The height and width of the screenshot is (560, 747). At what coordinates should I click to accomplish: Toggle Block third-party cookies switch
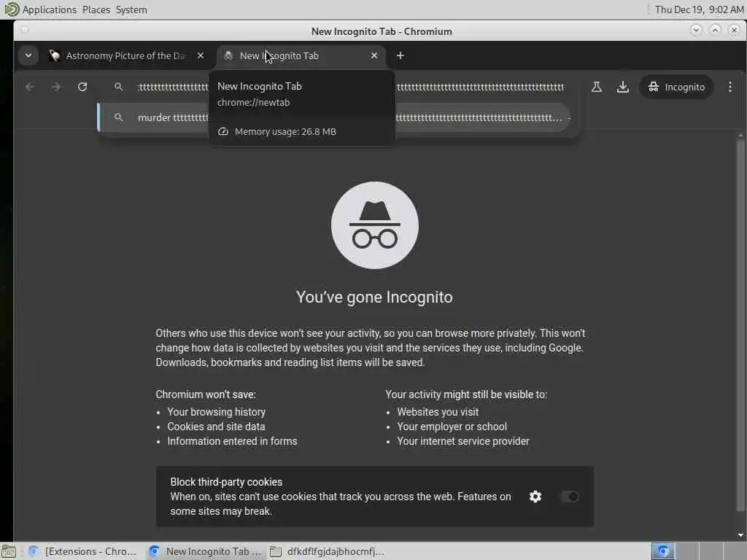point(569,497)
